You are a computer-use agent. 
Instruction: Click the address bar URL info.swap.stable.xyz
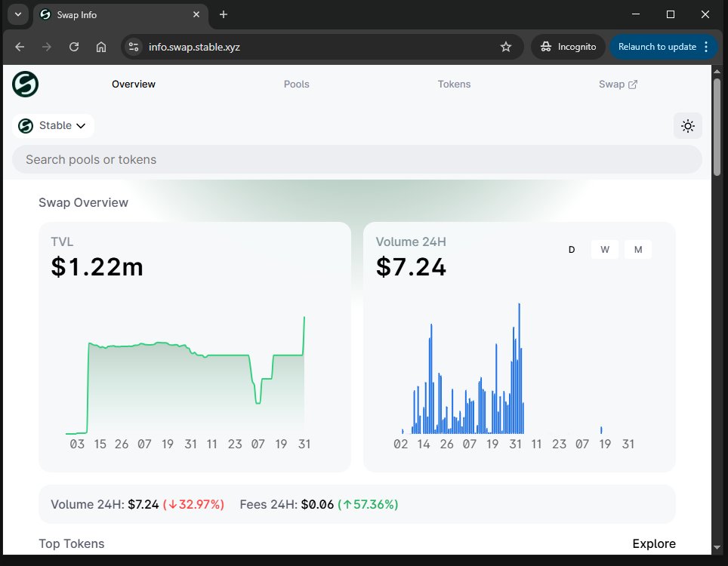point(194,47)
